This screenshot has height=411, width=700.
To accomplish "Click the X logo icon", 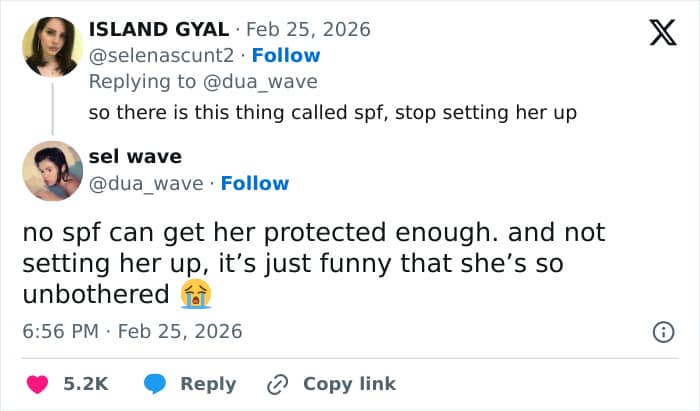I will (x=656, y=34).
